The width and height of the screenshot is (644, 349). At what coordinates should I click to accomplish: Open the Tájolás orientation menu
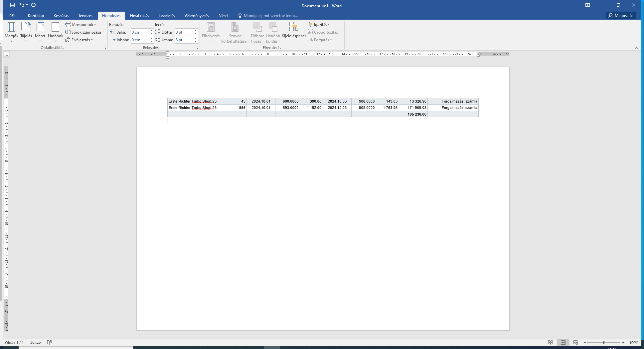pos(26,32)
